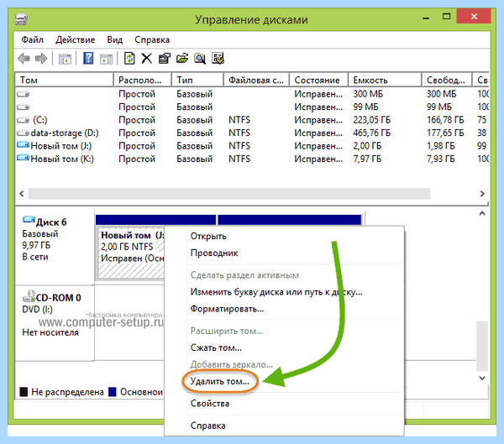Click the Disk Management title bar icon
This screenshot has height=444, width=504.
(x=22, y=19)
